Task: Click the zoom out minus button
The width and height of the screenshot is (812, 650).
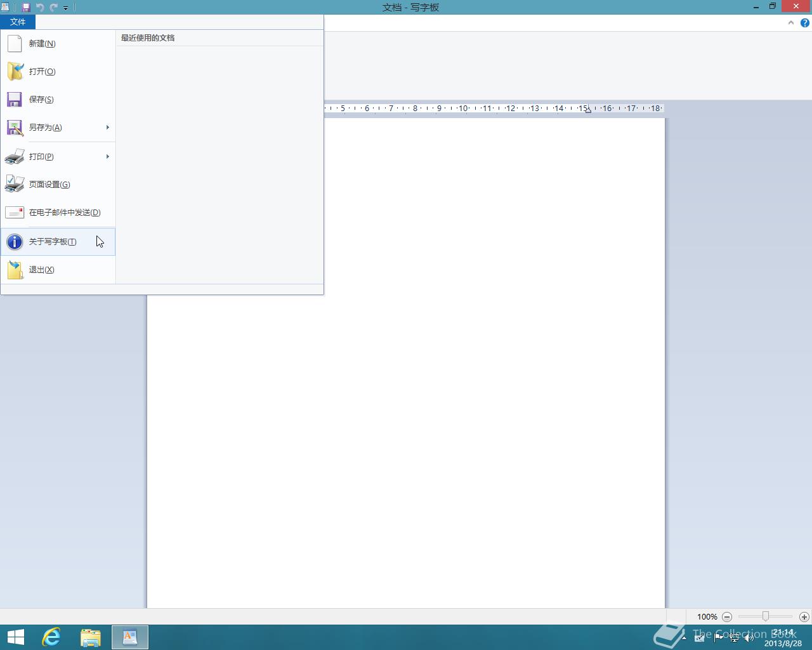Action: tap(727, 617)
